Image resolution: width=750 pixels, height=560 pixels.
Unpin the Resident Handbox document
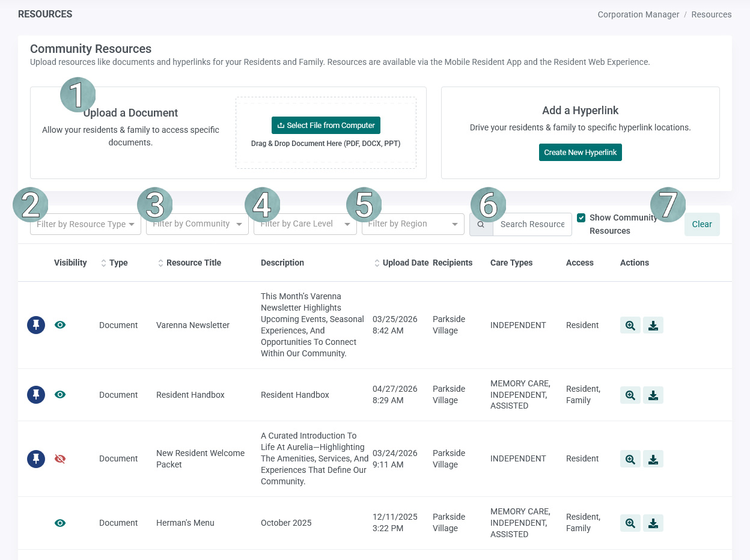tap(36, 395)
